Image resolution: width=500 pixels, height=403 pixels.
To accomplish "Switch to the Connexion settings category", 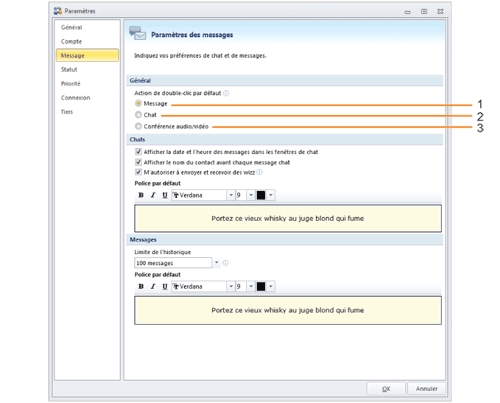I will (75, 98).
